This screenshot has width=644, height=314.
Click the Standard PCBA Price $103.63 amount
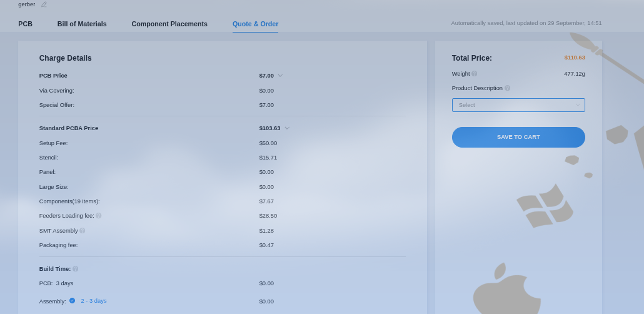269,128
